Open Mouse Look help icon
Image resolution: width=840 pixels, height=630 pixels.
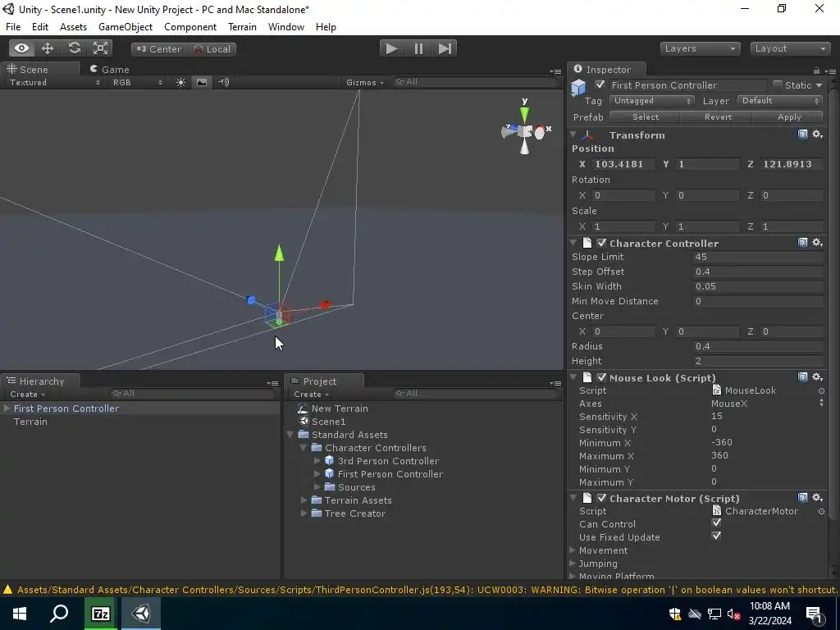[802, 377]
